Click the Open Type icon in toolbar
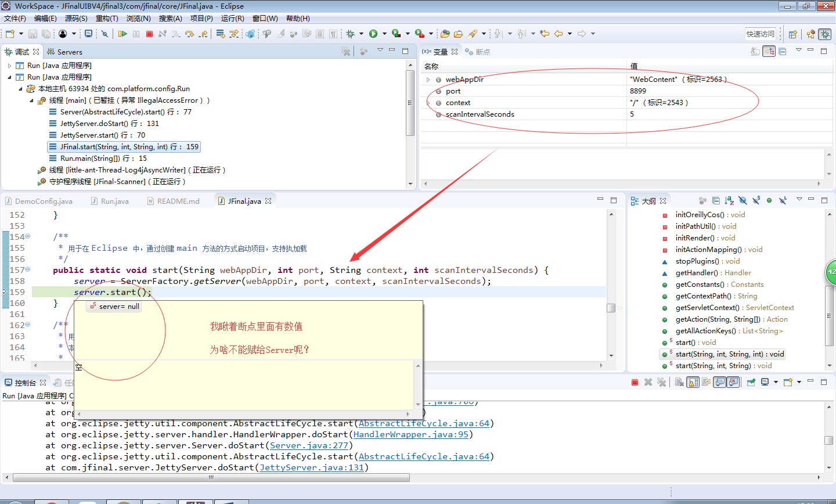836x504 pixels. pyautogui.click(x=445, y=34)
